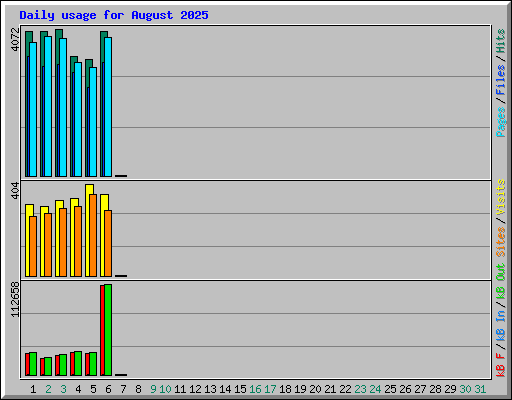Image resolution: width=512 pixels, height=400 pixels.
Task: Click the 'Pages' legend label
Action: [500, 122]
